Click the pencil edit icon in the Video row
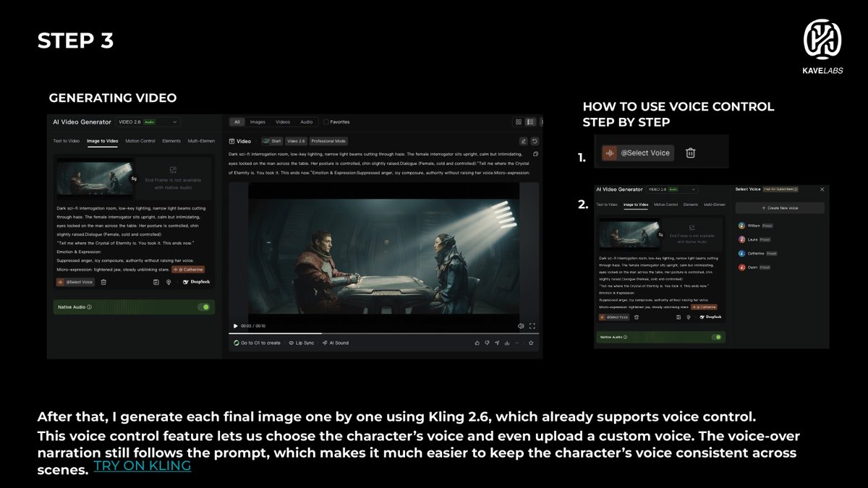 tap(523, 141)
